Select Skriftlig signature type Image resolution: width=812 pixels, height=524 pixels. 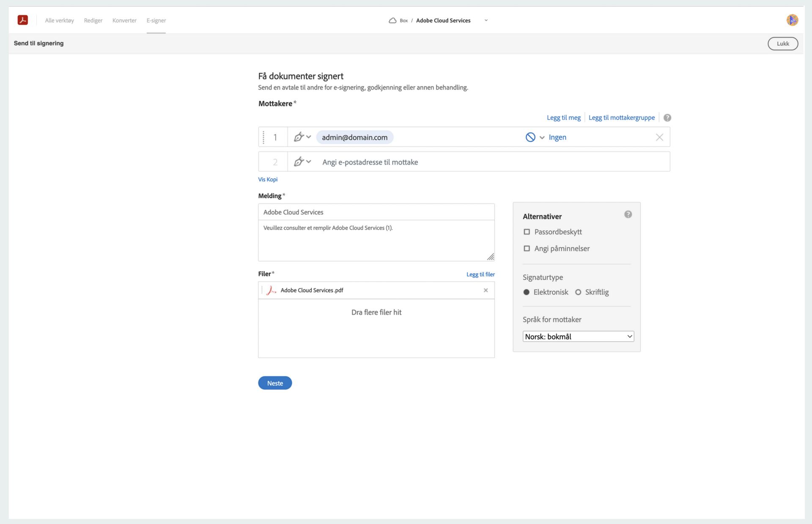[x=578, y=292]
